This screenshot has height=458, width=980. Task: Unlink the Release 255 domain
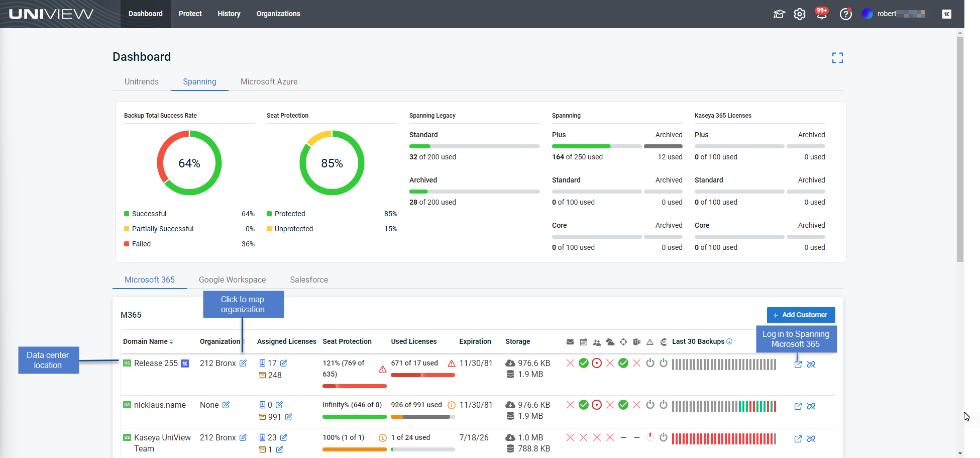811,364
